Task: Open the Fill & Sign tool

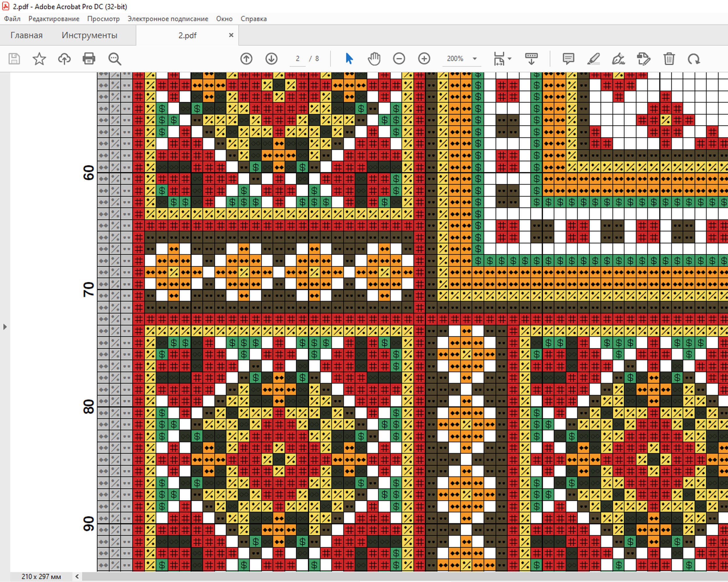Action: point(619,59)
